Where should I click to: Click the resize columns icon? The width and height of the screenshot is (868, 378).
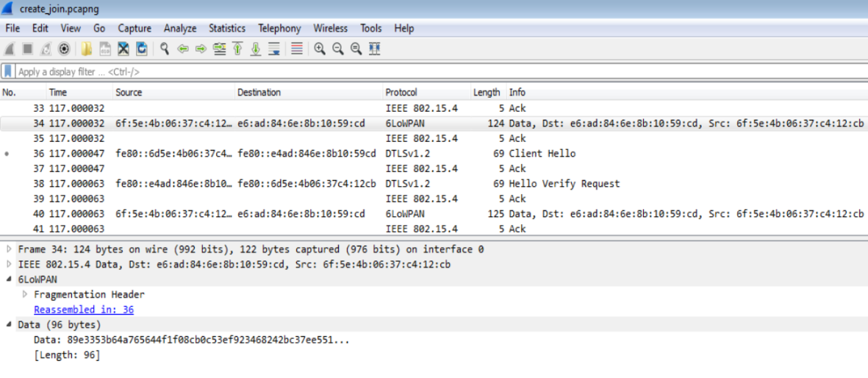click(x=374, y=49)
